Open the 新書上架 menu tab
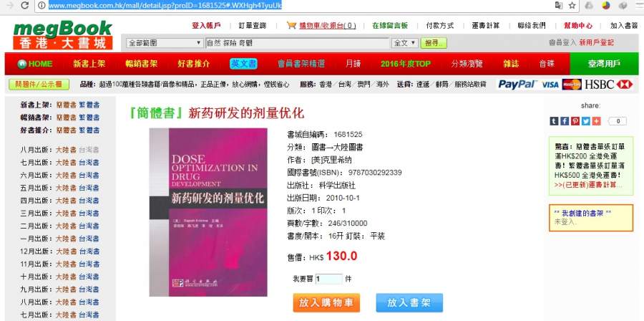 point(89,64)
